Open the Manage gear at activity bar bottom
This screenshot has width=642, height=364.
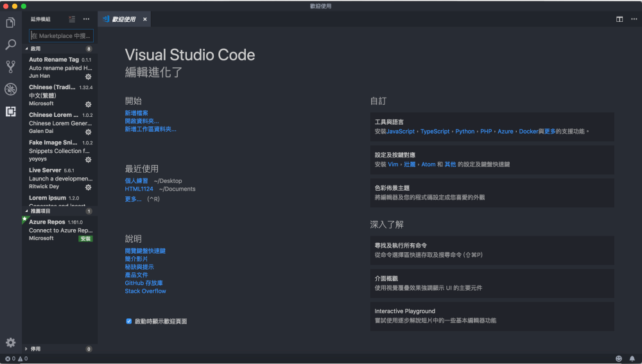pyautogui.click(x=11, y=342)
